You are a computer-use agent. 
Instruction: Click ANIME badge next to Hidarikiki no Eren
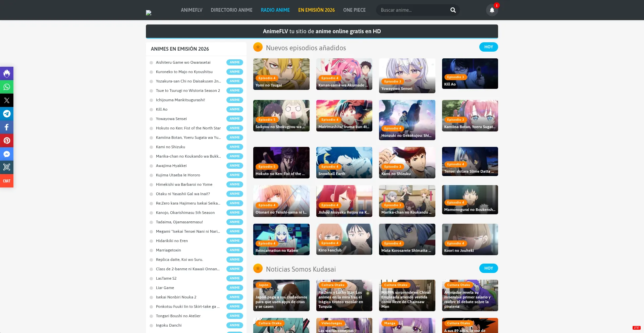coord(235,241)
